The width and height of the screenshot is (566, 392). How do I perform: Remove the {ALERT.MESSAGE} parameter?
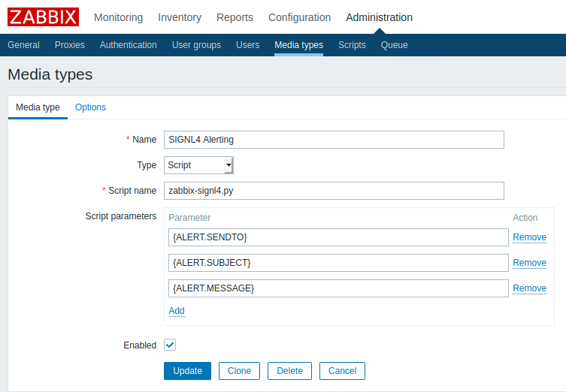529,288
